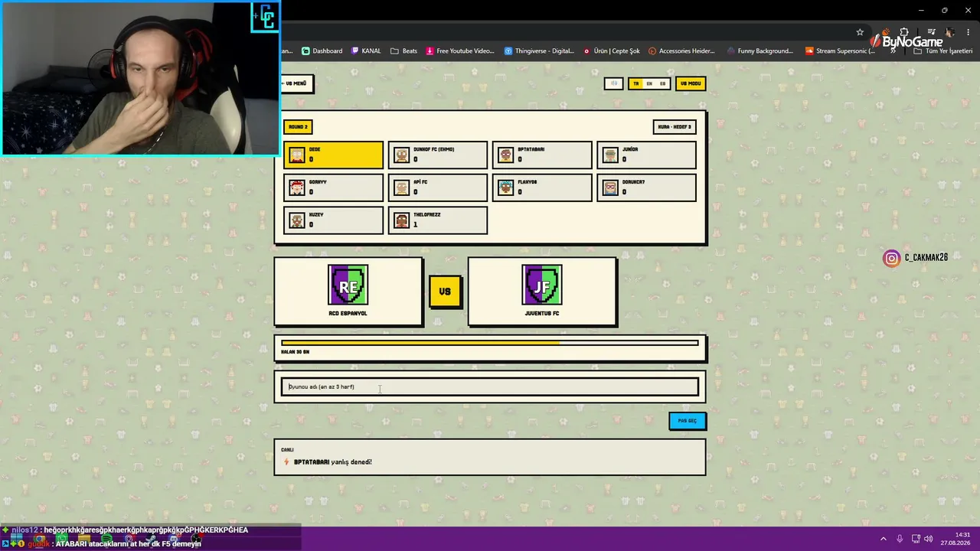Click the KURA - HEDEF 3 label
980x551 pixels.
(x=675, y=127)
